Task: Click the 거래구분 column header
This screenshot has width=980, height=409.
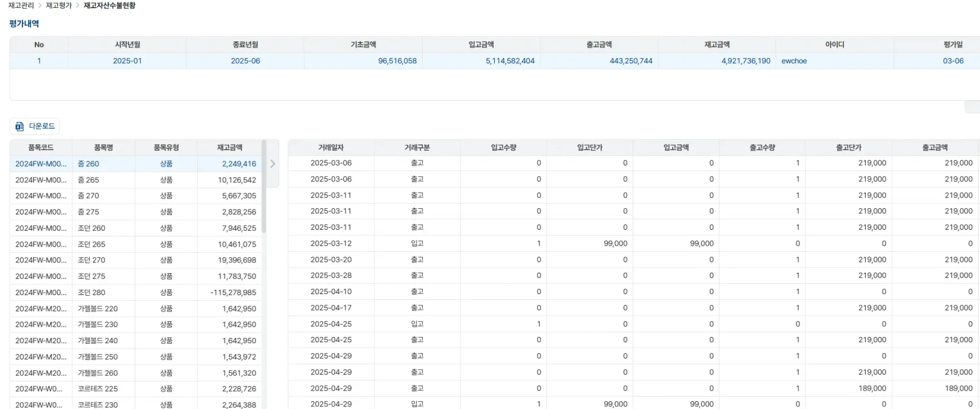Action: coord(417,148)
